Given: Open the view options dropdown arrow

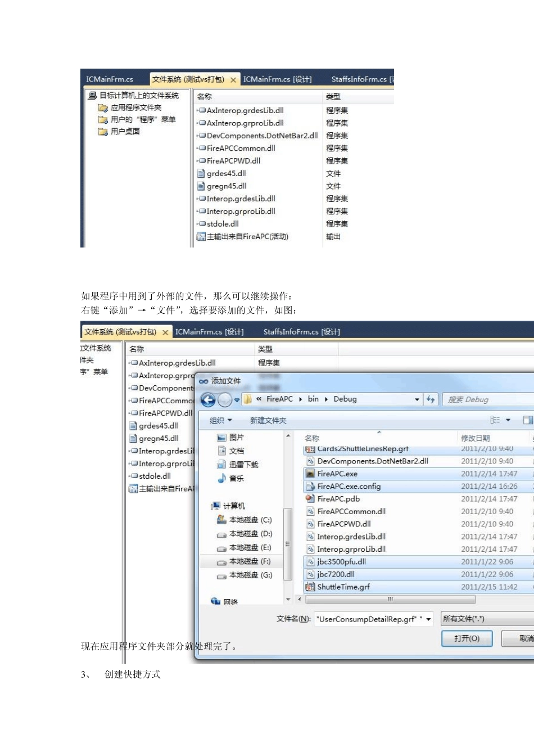Looking at the screenshot, I should 508,420.
